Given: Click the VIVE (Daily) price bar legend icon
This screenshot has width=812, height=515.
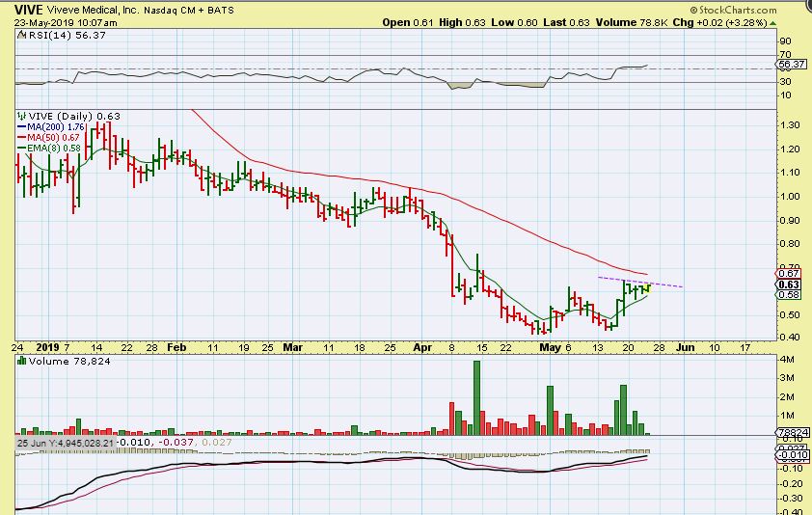Looking at the screenshot, I should (22, 116).
